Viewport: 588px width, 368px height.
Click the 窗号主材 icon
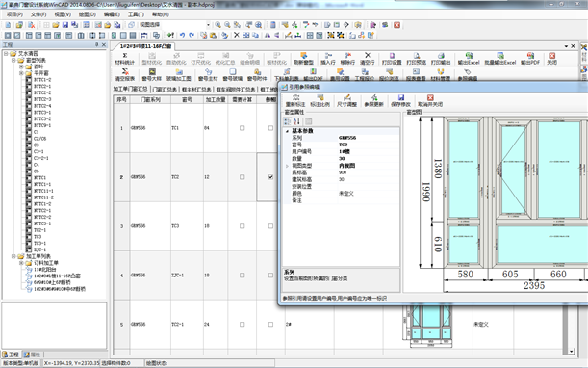(208, 71)
